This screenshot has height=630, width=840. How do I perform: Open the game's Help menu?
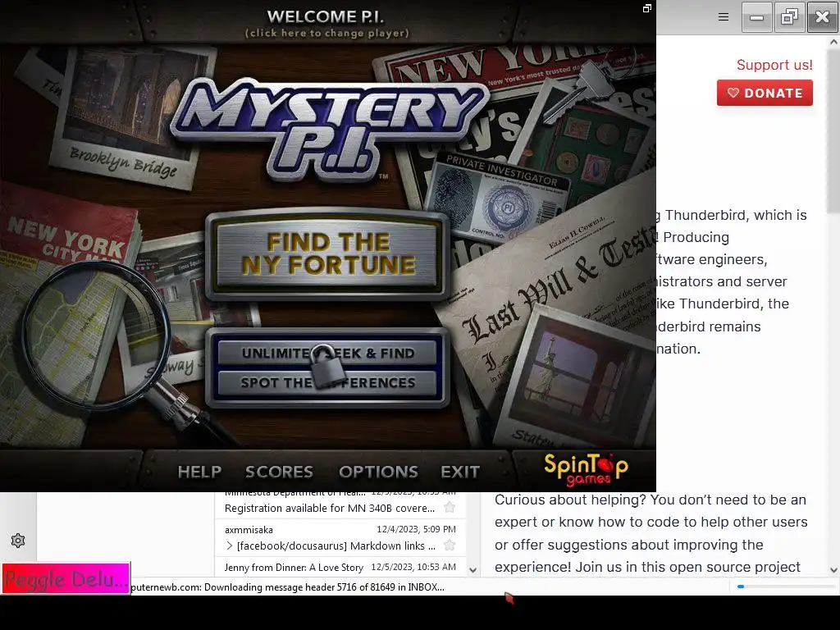pos(200,472)
